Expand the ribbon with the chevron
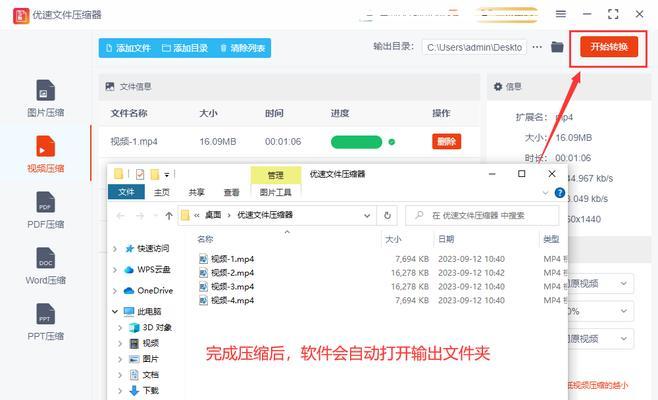This screenshot has width=658, height=400. (x=545, y=193)
